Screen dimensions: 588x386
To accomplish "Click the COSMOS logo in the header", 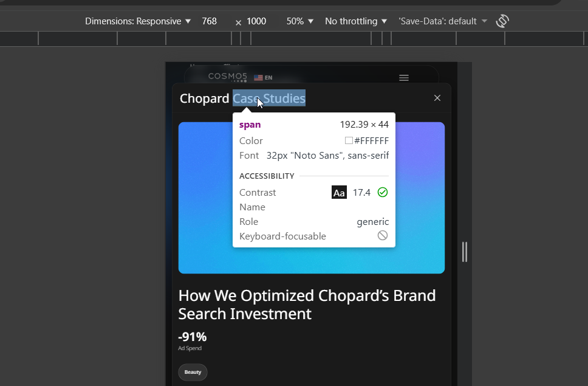I will click(x=228, y=77).
